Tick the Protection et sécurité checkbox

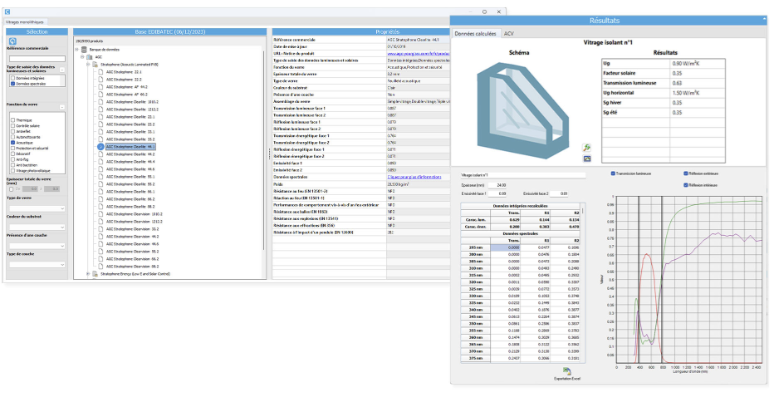pos(13,148)
